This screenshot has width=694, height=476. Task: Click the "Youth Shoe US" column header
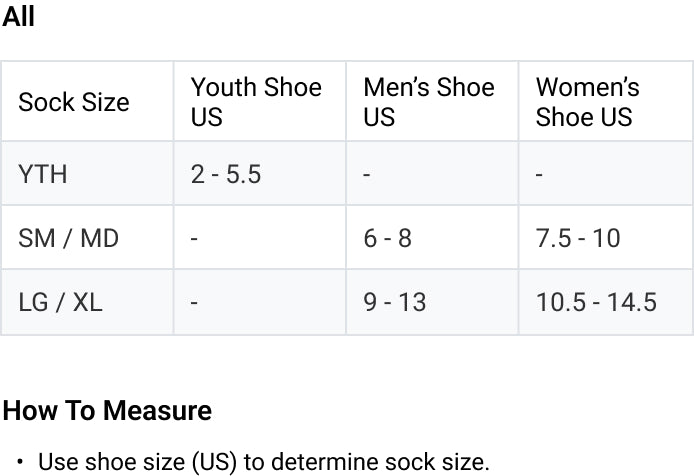tap(256, 102)
